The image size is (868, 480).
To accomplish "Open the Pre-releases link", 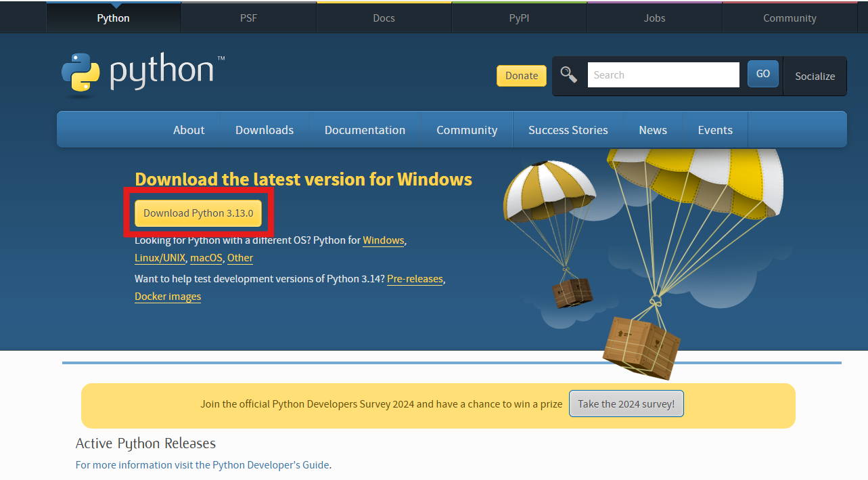I will 415,279.
